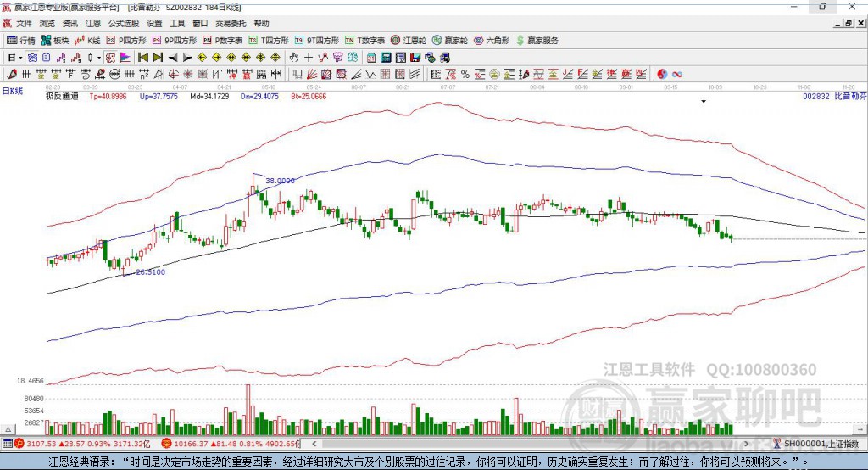Open the 行情 quotes view
The height and width of the screenshot is (470, 868).
(21, 41)
